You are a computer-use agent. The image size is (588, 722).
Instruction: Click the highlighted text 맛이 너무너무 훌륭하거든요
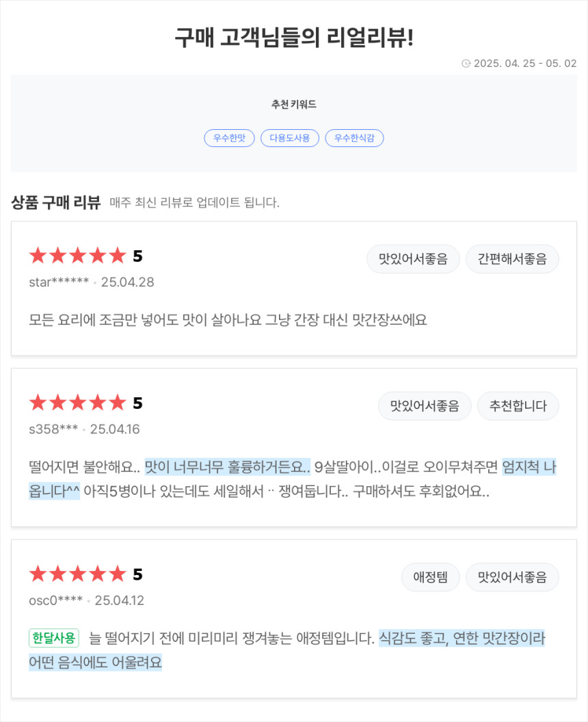228,467
